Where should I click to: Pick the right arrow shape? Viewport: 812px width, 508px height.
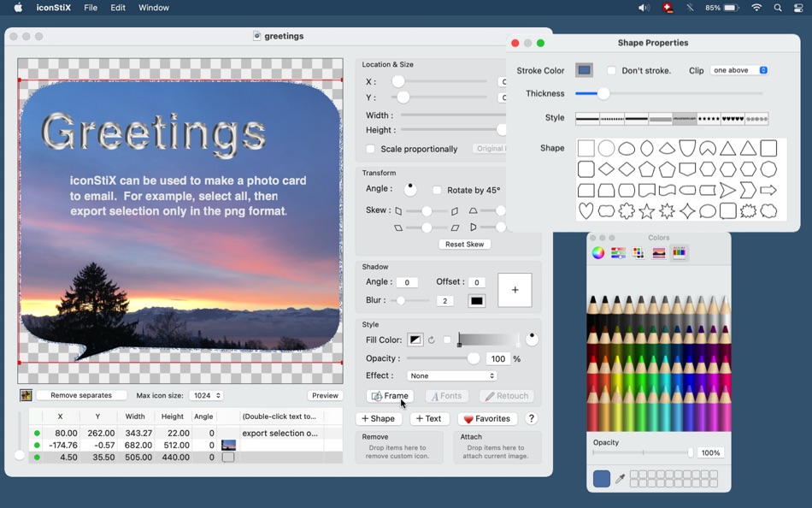point(768,190)
